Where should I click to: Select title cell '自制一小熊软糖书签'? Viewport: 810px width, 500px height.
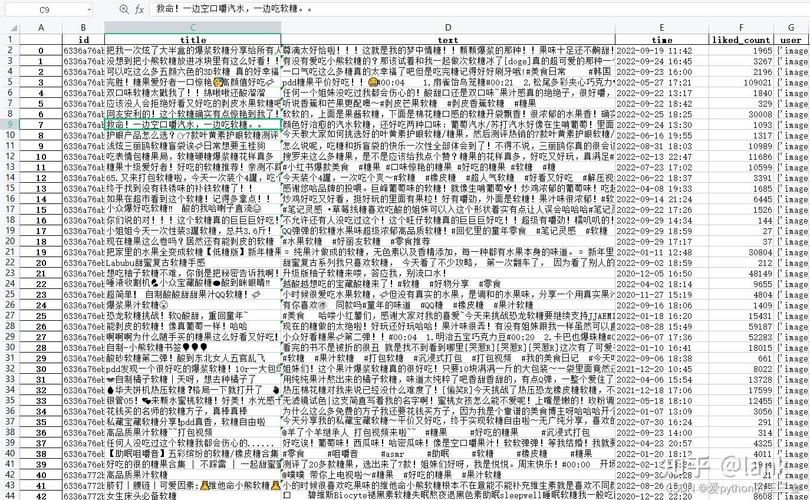pyautogui.click(x=193, y=347)
